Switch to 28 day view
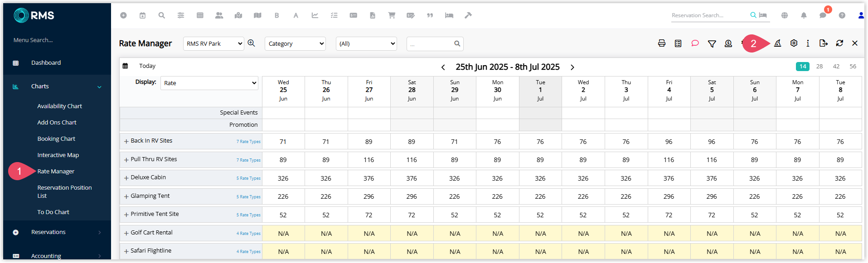 [x=820, y=67]
